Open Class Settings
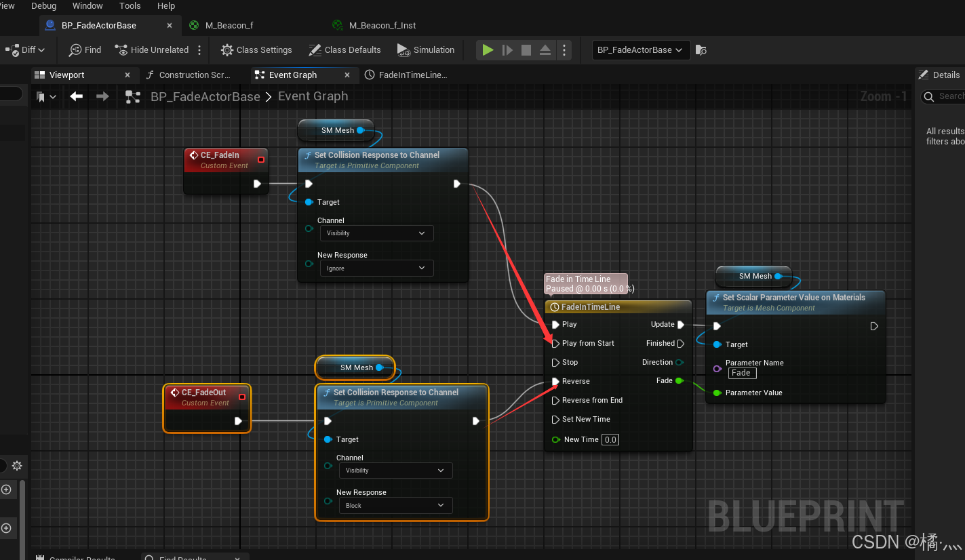Viewport: 965px width, 560px height. click(x=256, y=49)
